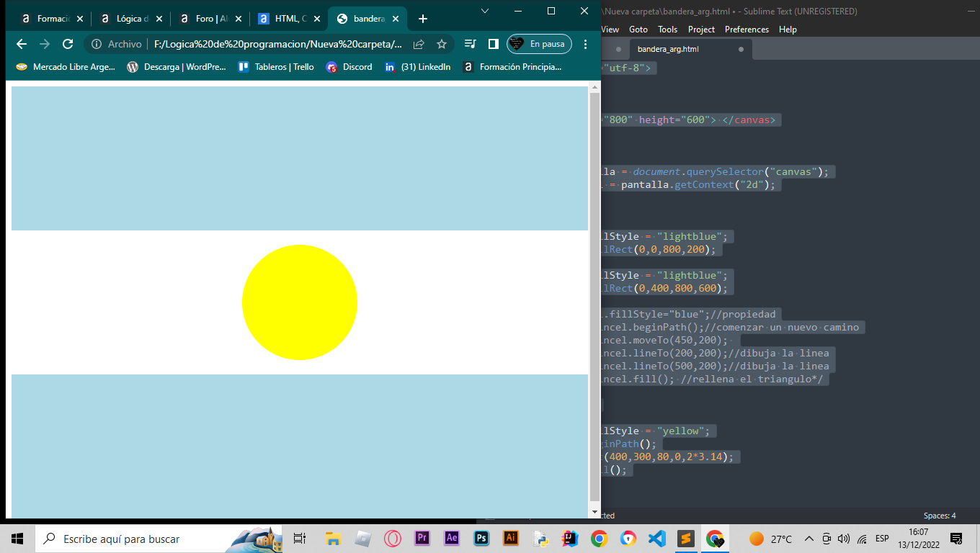The image size is (980, 553).
Task: Open Chrome three-dot menu
Action: point(585,44)
